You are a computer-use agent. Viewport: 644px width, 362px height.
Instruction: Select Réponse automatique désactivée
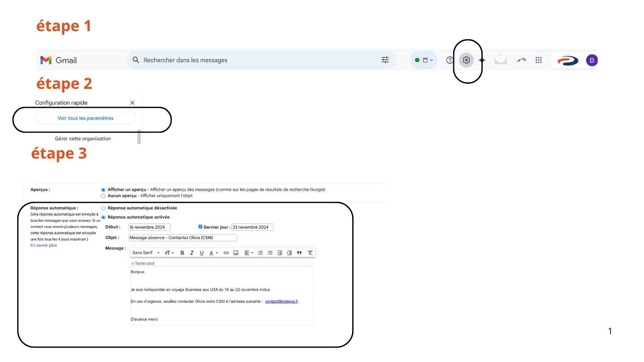pyautogui.click(x=103, y=208)
